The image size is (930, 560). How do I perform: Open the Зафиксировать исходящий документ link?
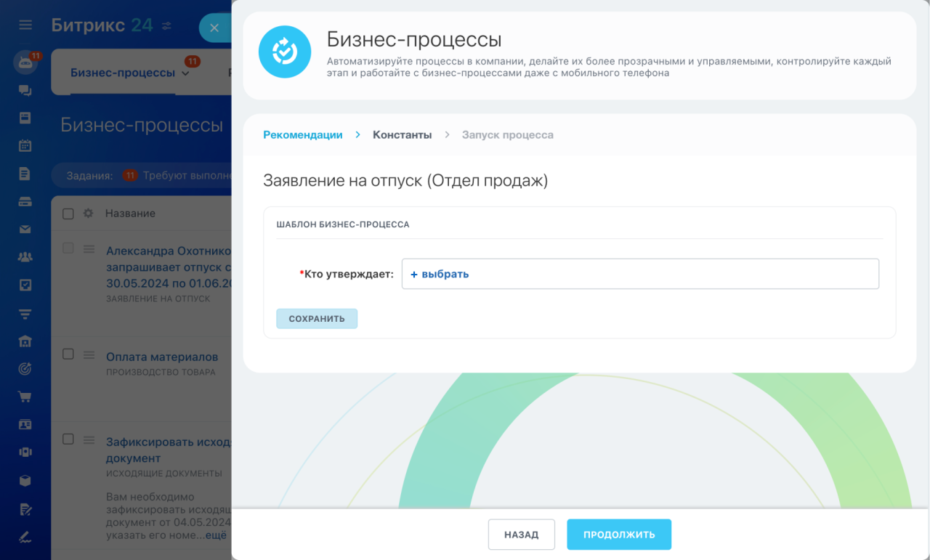coord(169,450)
